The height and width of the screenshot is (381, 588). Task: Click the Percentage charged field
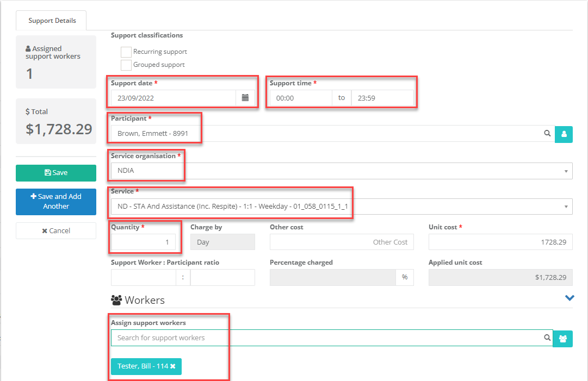tap(333, 278)
